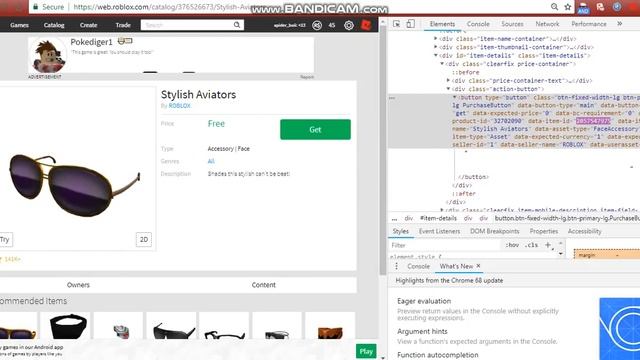
Task: Open the Properties subpanel tab
Action: coord(544,231)
